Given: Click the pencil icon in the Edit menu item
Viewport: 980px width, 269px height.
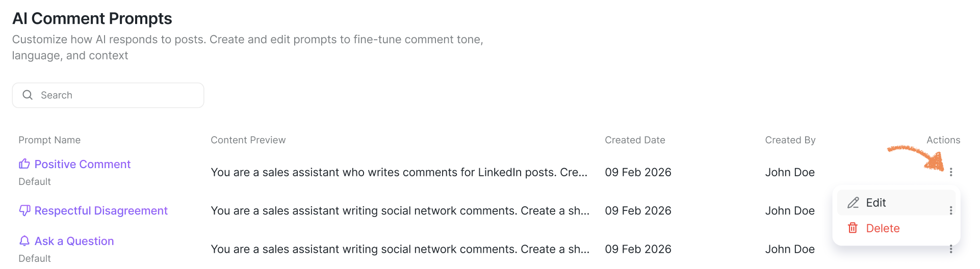Looking at the screenshot, I should click(853, 203).
